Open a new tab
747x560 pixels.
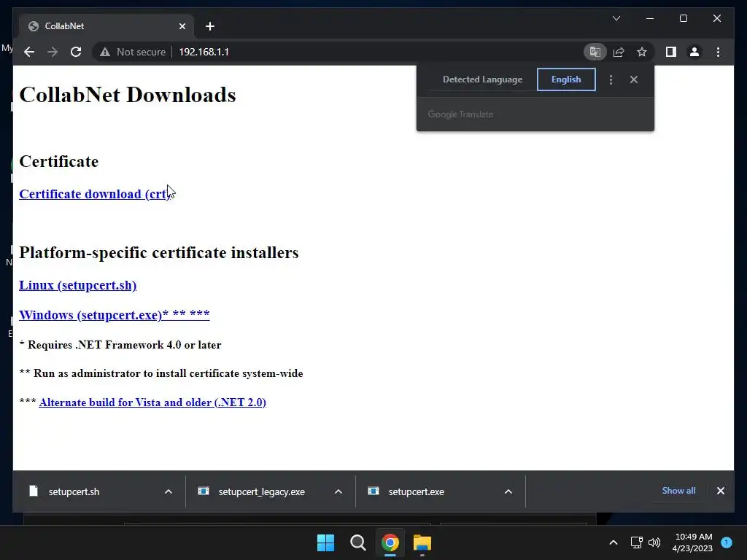tap(210, 26)
